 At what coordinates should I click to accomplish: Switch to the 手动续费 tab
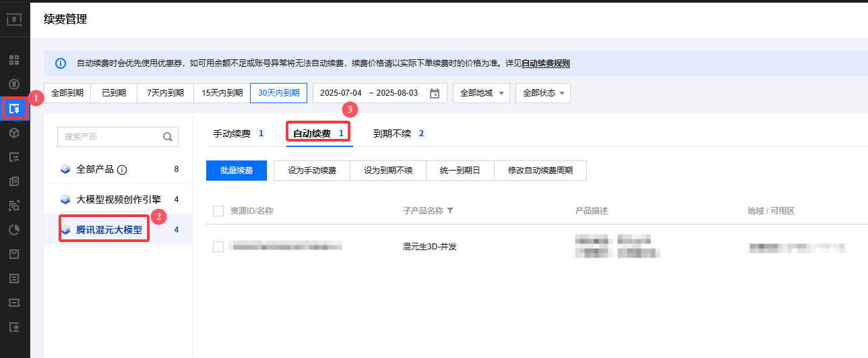tap(239, 133)
